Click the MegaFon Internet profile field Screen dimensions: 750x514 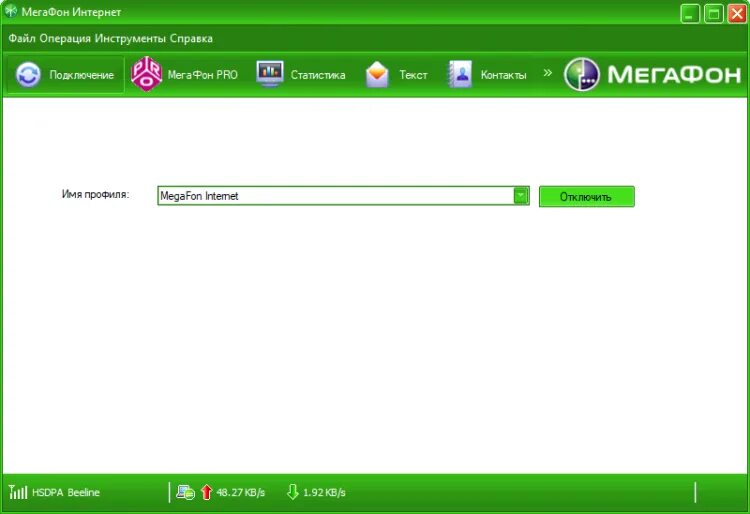point(343,196)
